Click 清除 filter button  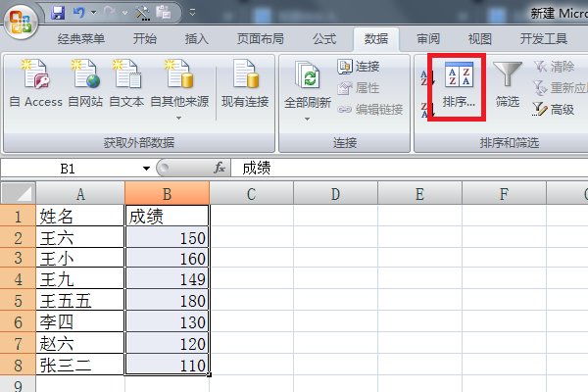tap(555, 67)
